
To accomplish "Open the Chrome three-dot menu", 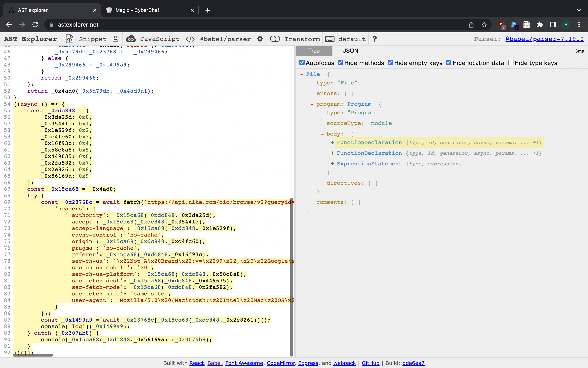I will 579,25.
